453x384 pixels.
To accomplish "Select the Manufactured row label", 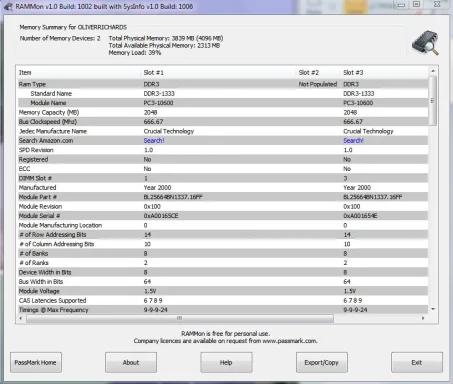I will (37, 188).
